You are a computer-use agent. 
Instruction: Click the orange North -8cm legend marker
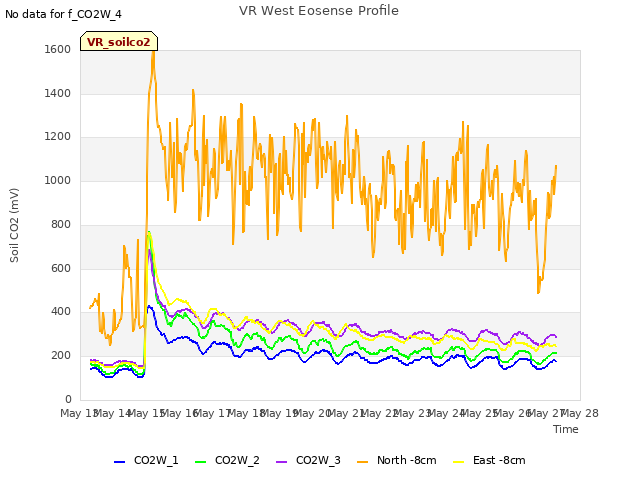(x=362, y=462)
